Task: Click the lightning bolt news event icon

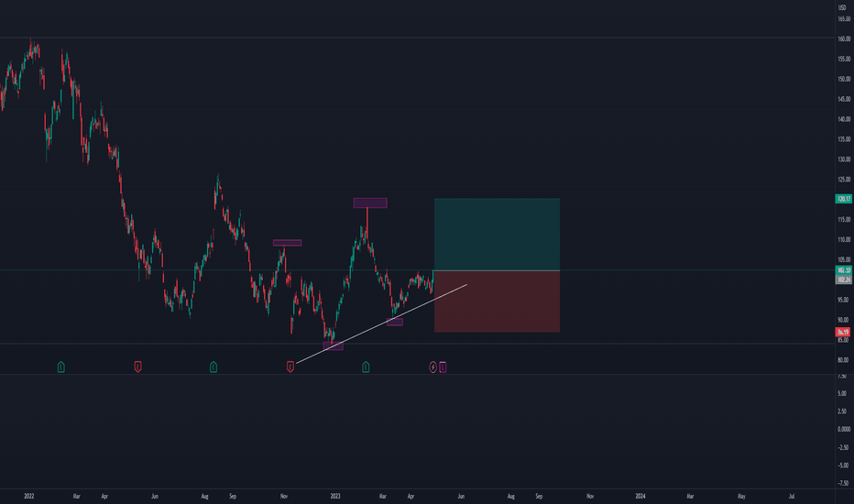Action: coord(433,367)
